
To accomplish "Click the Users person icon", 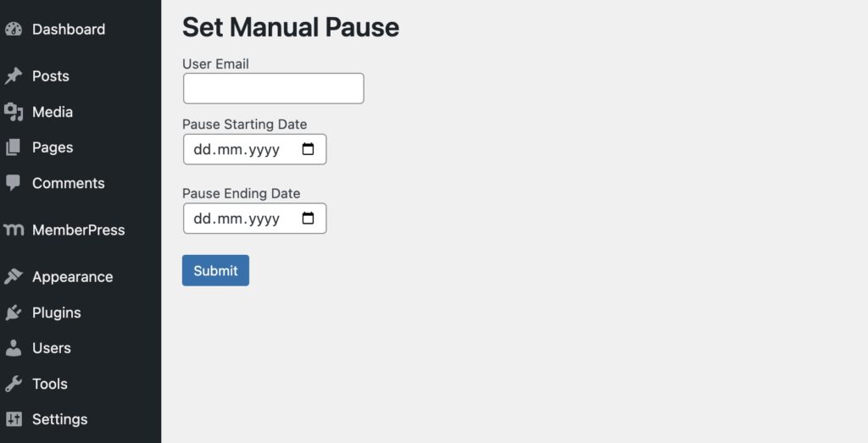I will tap(13, 348).
